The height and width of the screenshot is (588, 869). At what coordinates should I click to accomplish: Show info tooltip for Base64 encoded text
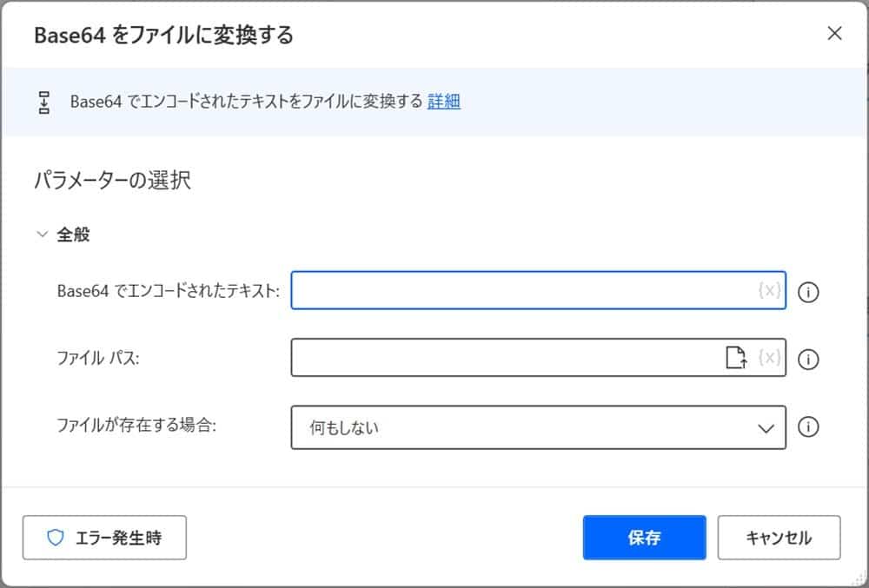[808, 293]
